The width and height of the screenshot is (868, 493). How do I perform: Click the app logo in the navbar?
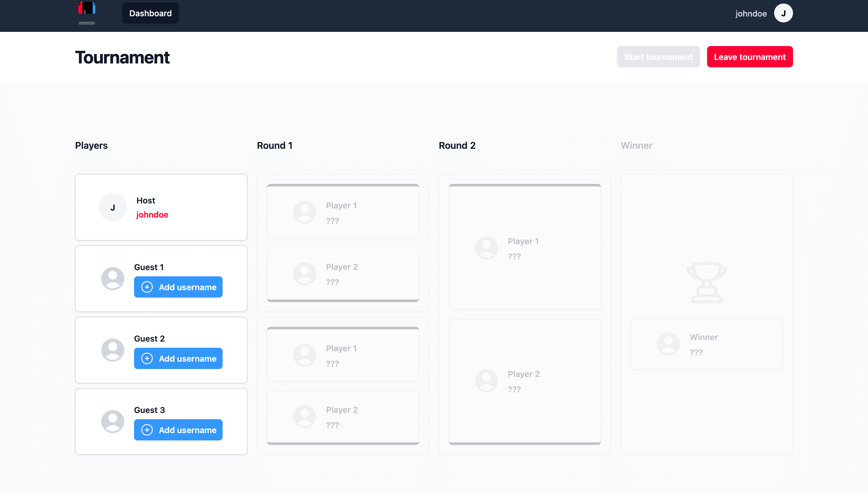tap(87, 13)
